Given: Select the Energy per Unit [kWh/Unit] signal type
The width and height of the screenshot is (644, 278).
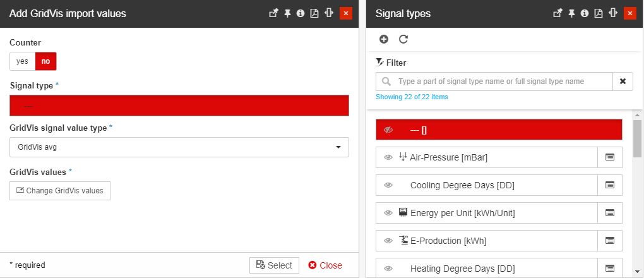Looking at the screenshot, I should (x=487, y=213).
